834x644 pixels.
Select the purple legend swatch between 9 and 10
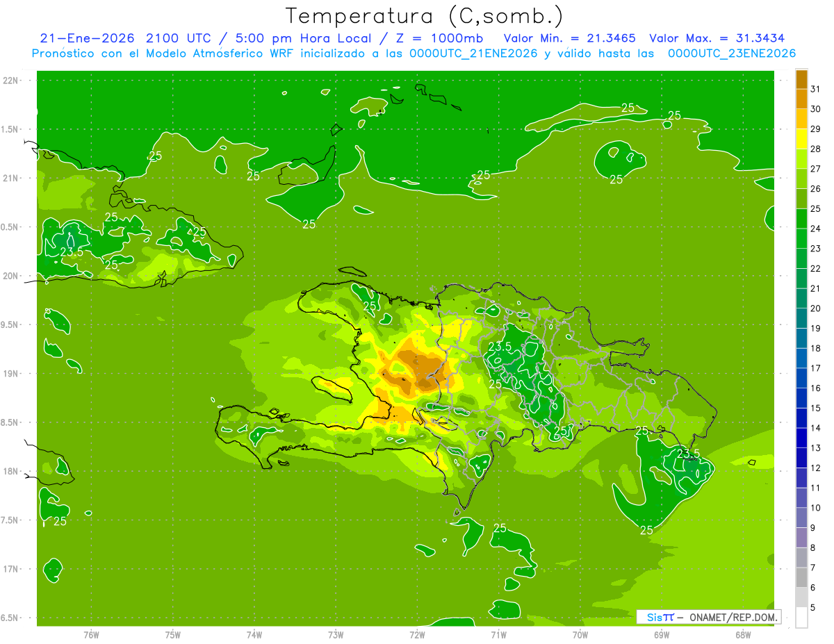point(801,518)
